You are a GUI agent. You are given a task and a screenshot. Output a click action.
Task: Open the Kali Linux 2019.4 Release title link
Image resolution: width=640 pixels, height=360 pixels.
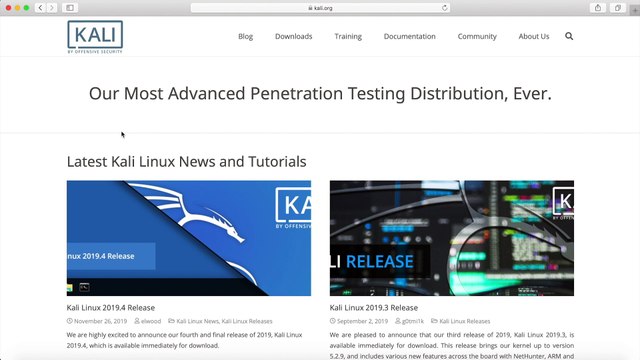pyautogui.click(x=111, y=307)
